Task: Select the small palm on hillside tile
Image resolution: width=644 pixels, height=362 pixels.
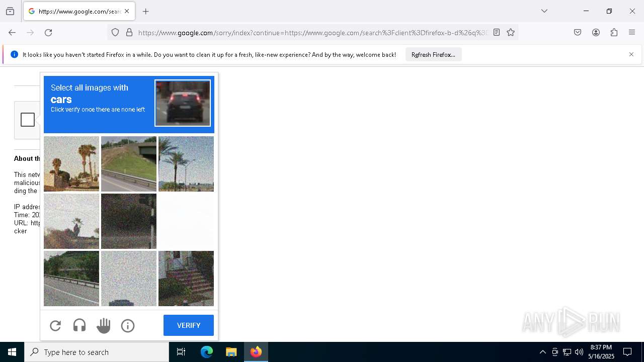Action: pos(71,221)
